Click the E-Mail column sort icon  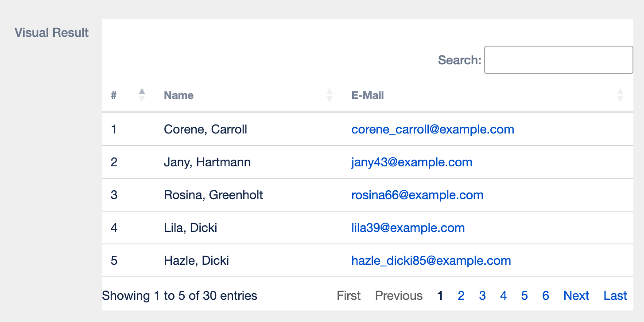620,95
